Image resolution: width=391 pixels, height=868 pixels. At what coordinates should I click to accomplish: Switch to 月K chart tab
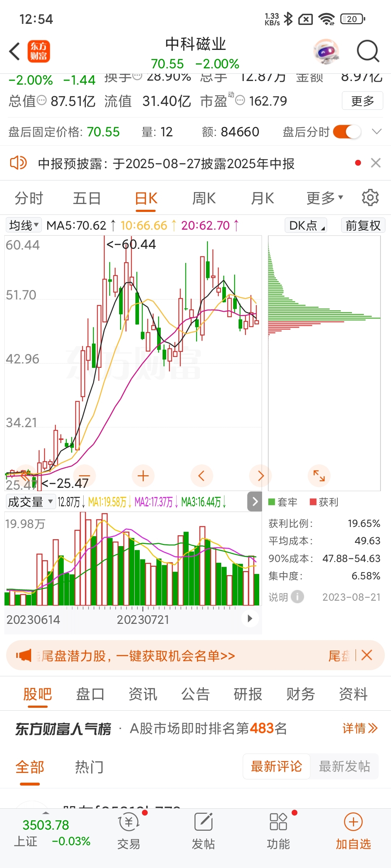pyautogui.click(x=262, y=198)
